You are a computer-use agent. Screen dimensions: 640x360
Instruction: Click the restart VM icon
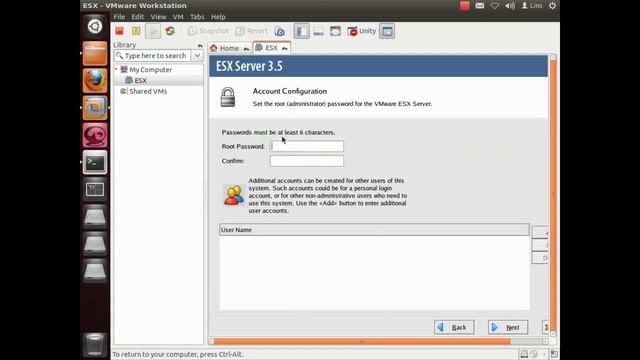170,31
